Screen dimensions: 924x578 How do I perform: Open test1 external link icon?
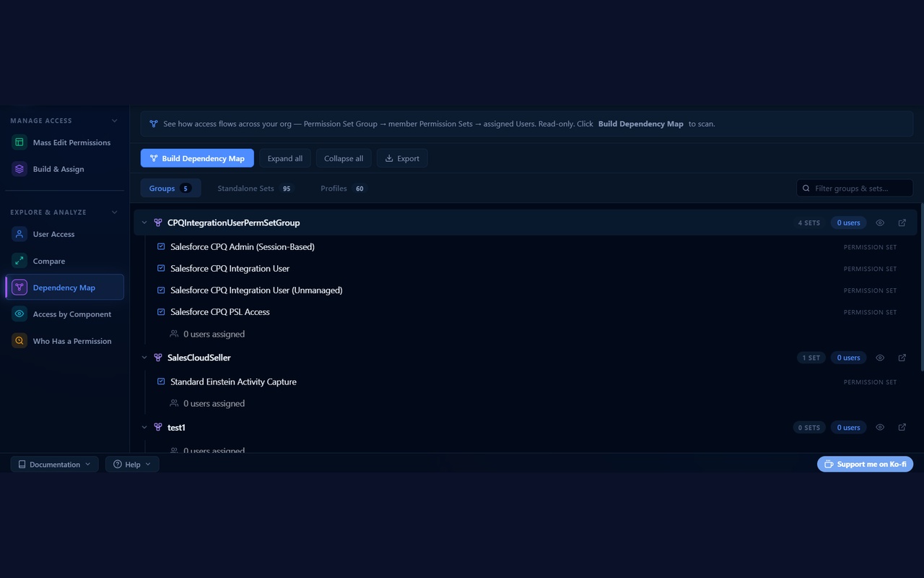(x=902, y=428)
